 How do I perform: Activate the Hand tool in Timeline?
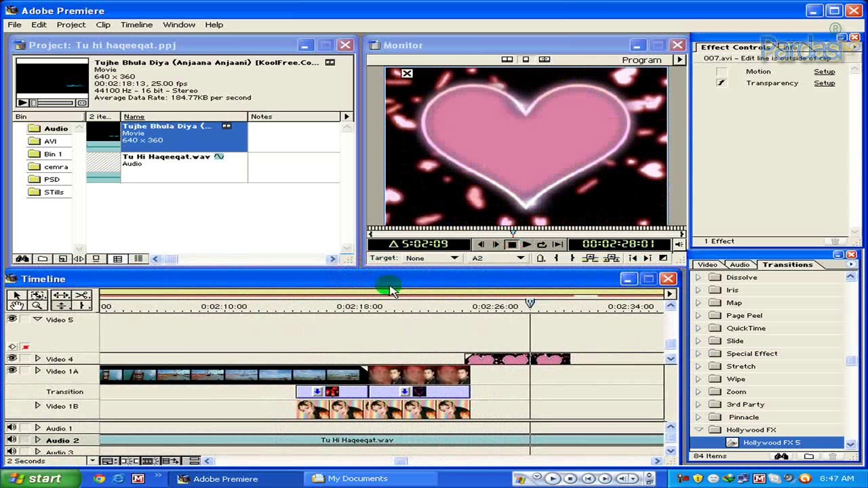click(x=16, y=306)
